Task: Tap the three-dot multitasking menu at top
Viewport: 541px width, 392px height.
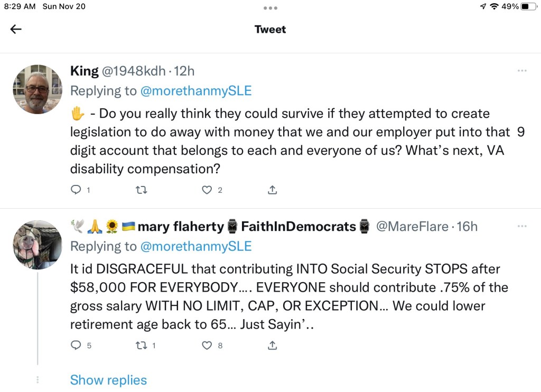Action: [x=270, y=8]
